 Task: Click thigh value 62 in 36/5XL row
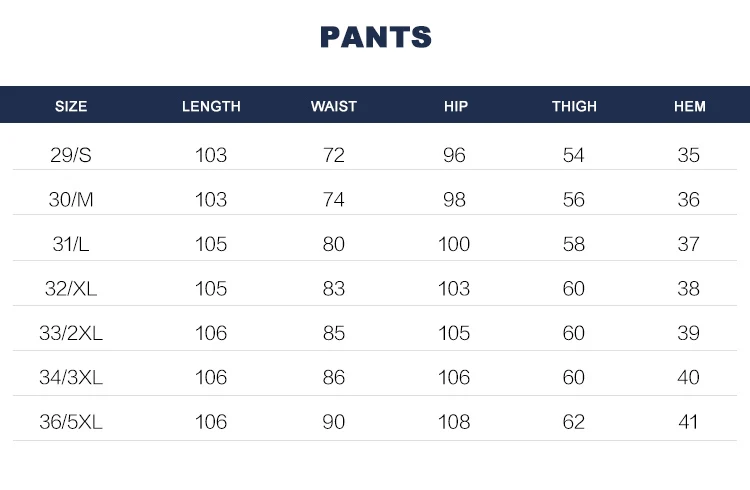tap(574, 422)
